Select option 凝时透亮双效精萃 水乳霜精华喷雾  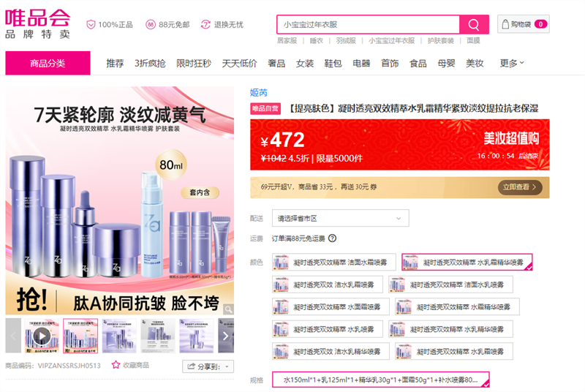pos(467,262)
